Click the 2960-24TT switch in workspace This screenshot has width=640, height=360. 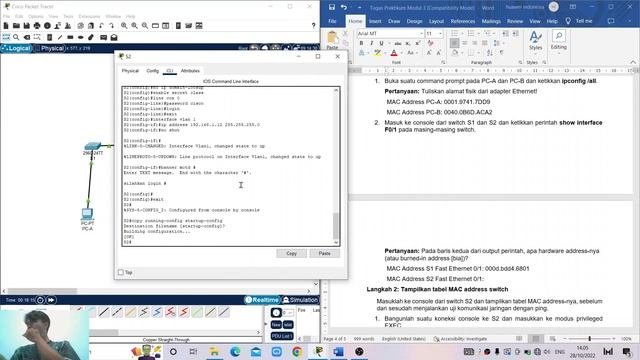93,147
